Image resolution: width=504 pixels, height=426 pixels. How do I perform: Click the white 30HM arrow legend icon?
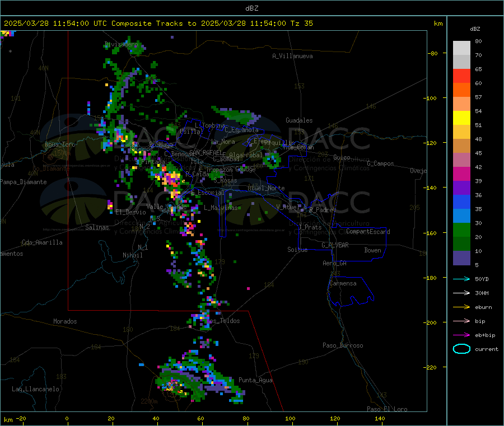(461, 293)
